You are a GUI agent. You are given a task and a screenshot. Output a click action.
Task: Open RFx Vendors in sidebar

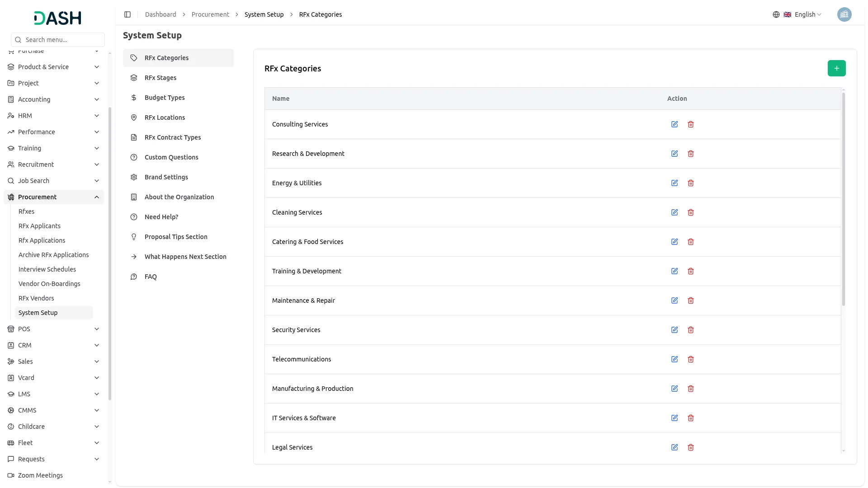click(36, 298)
